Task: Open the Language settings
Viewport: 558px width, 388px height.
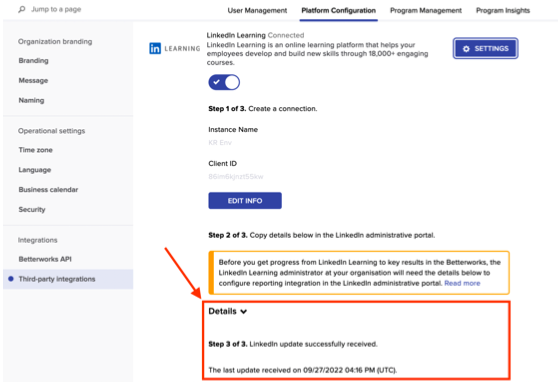Action: pos(35,170)
